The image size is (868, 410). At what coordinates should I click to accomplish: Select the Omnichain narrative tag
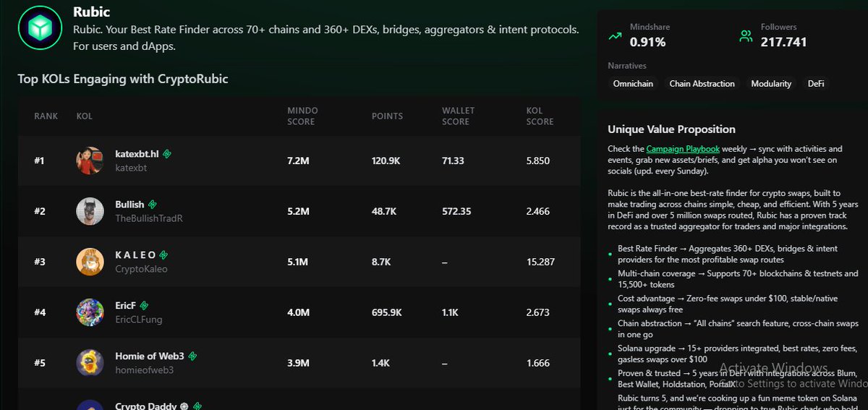[x=633, y=84]
